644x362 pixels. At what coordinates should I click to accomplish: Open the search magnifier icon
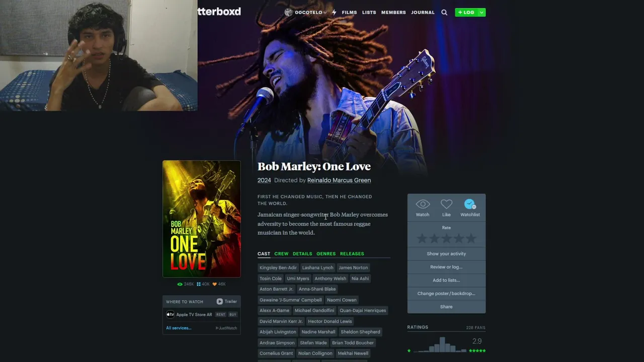click(x=444, y=13)
